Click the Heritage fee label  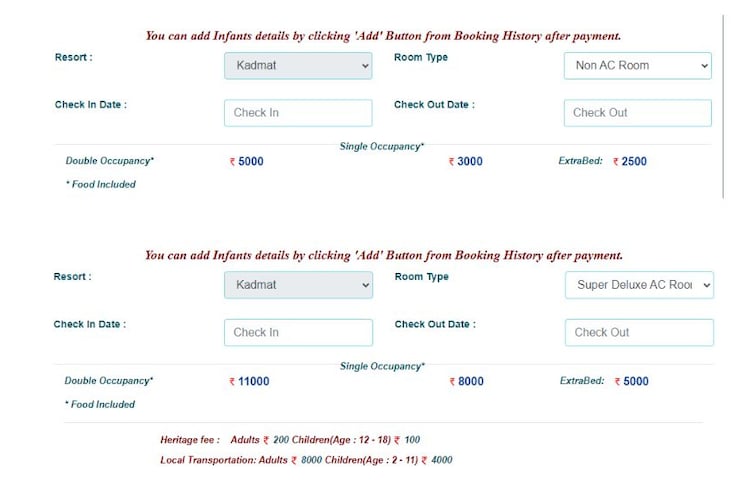click(x=190, y=440)
